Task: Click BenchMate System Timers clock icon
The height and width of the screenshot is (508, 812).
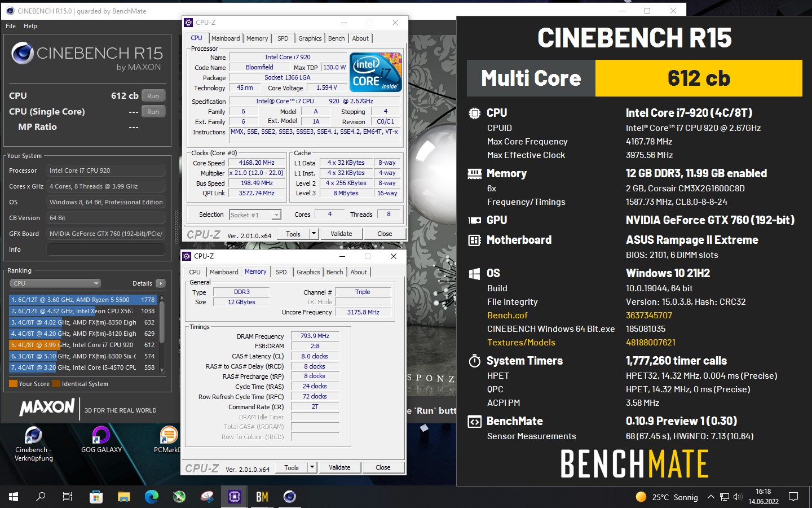Action: [x=475, y=361]
